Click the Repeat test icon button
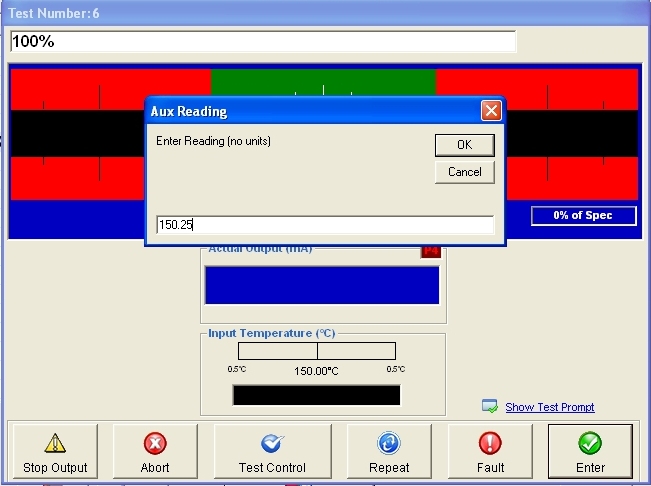The width and height of the screenshot is (651, 486). 389,452
